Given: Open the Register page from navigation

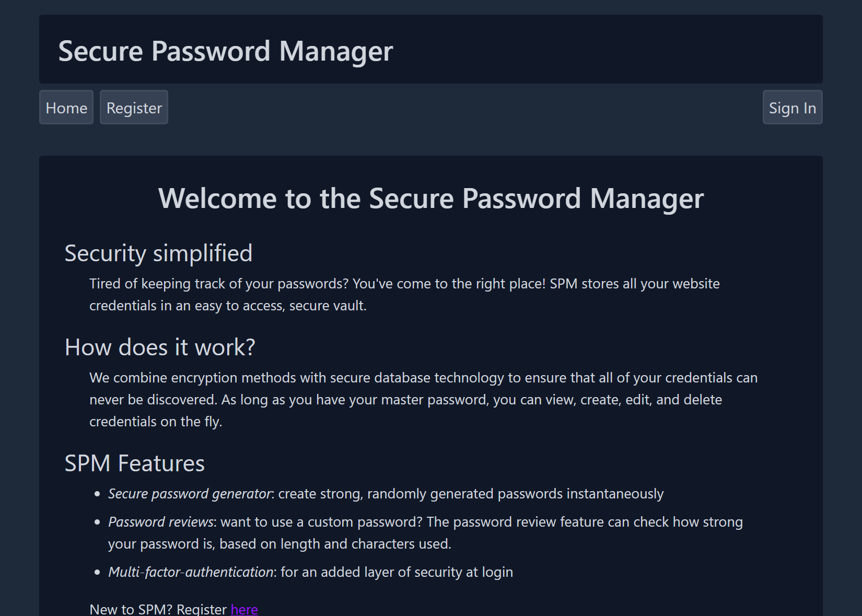Looking at the screenshot, I should click(134, 107).
